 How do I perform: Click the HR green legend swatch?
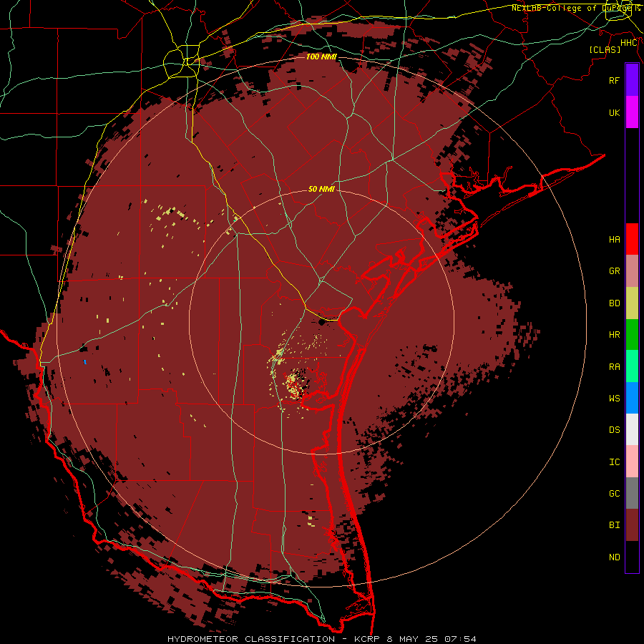coord(632,334)
